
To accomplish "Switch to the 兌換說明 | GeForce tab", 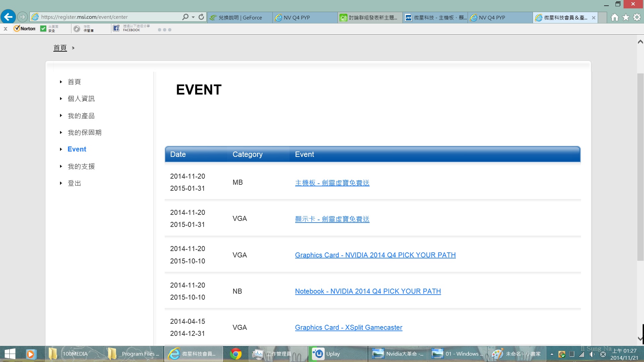I will coord(240,18).
